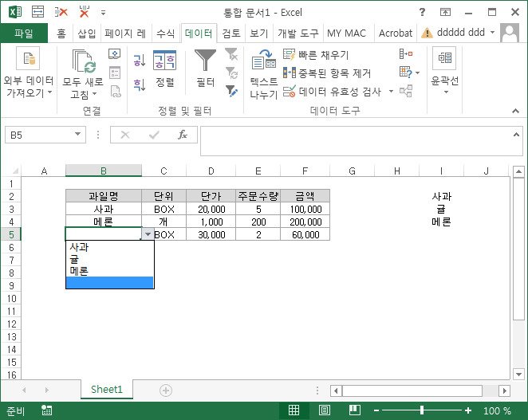Screen dimensions: 528x420
Task: Click vertical scrollbar down arrow
Action: (x=518, y=374)
